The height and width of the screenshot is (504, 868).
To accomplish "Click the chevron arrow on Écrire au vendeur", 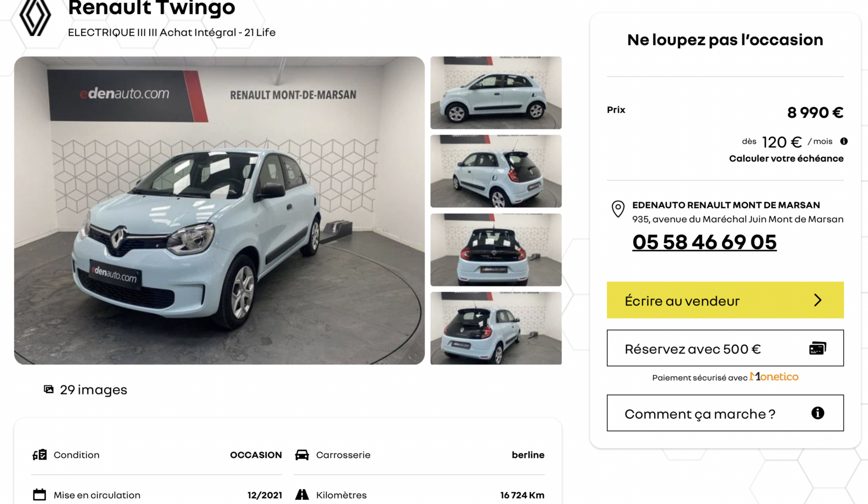I will point(818,300).
